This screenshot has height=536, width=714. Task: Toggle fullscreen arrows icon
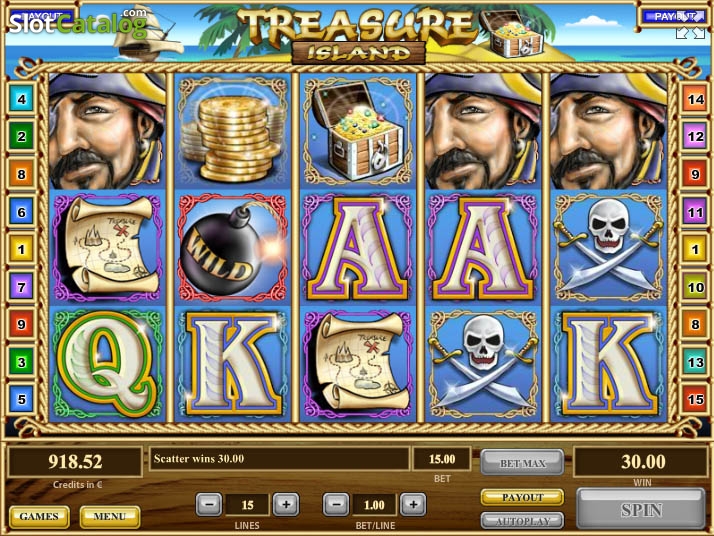coord(690,33)
